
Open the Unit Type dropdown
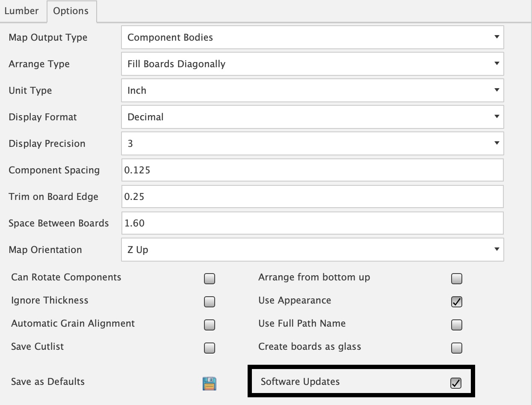[312, 91]
